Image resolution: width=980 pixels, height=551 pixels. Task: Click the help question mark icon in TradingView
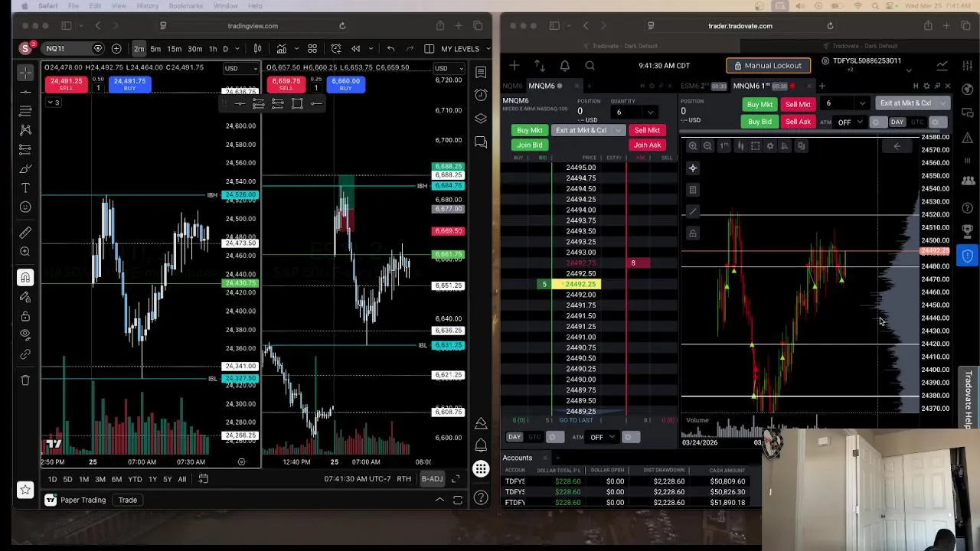pos(481,498)
